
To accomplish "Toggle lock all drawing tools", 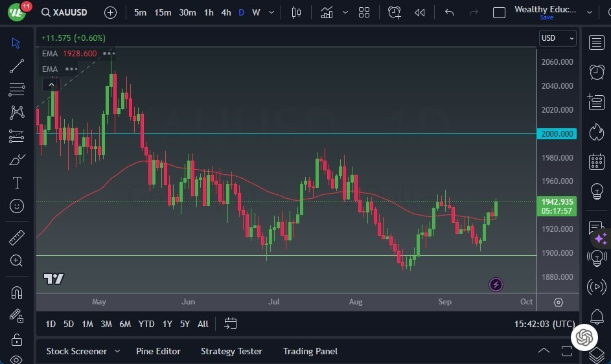I will pos(17,339).
